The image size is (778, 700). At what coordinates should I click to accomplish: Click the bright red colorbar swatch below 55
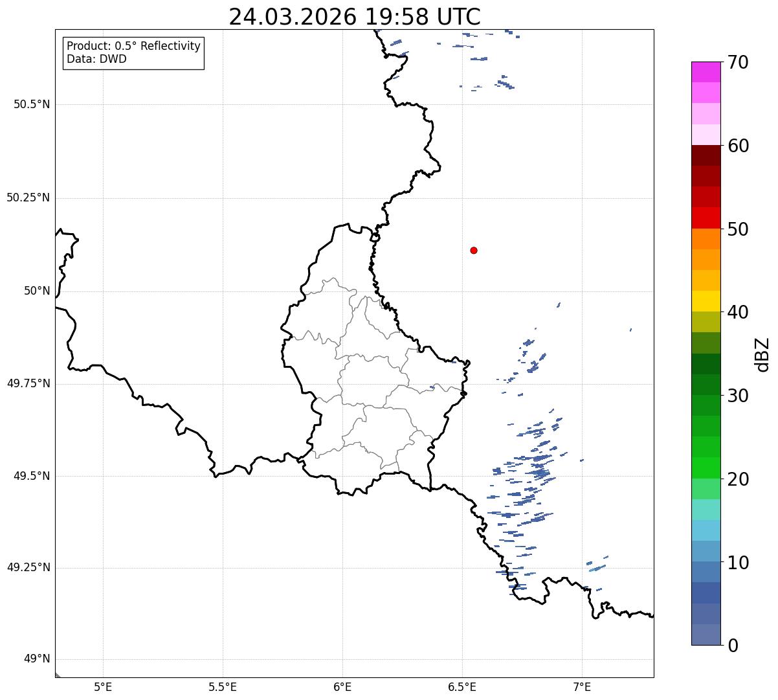[x=706, y=218]
